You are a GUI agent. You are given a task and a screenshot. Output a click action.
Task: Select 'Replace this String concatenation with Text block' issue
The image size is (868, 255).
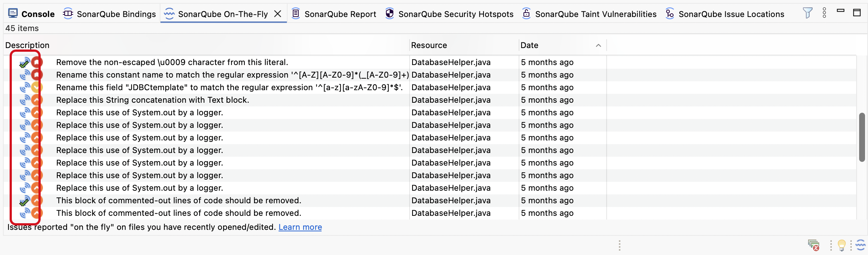[x=153, y=100]
